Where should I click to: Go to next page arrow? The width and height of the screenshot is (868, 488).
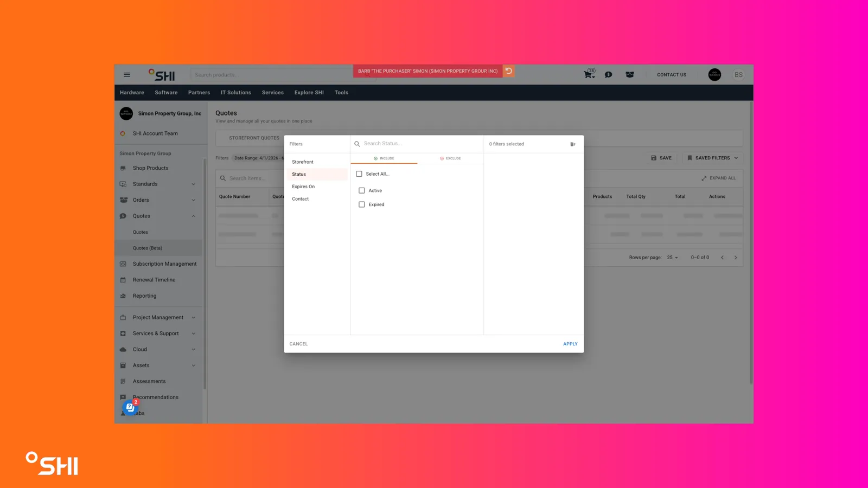[736, 258]
